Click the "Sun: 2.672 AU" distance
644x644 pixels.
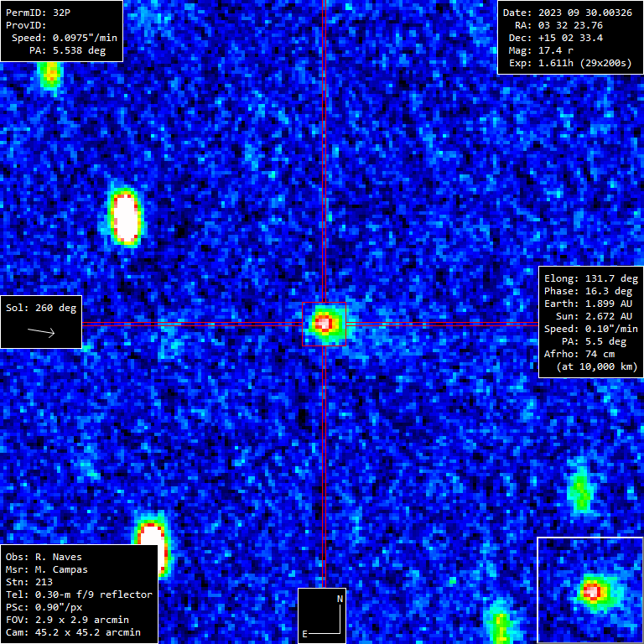coord(594,316)
